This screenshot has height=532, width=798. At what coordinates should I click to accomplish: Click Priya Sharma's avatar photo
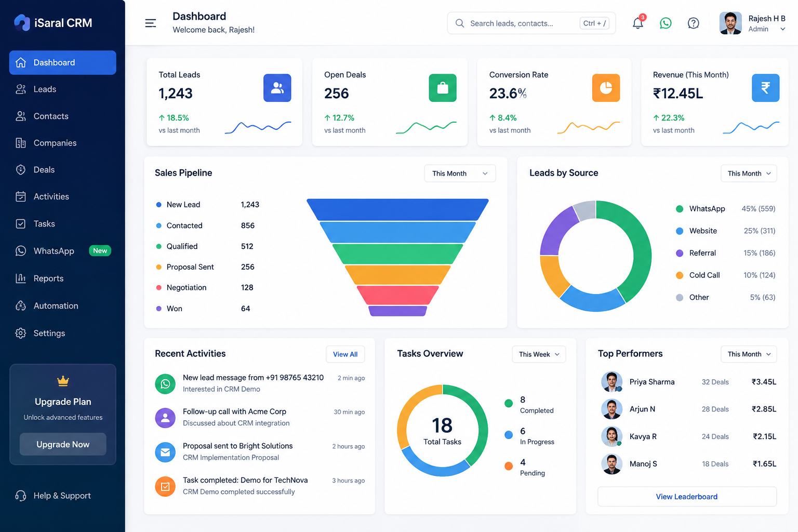point(612,382)
